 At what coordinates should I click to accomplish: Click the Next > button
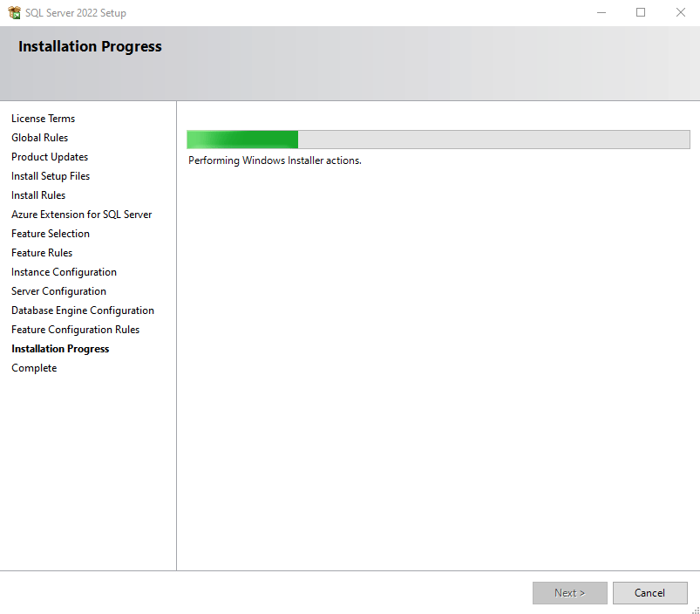tap(569, 592)
